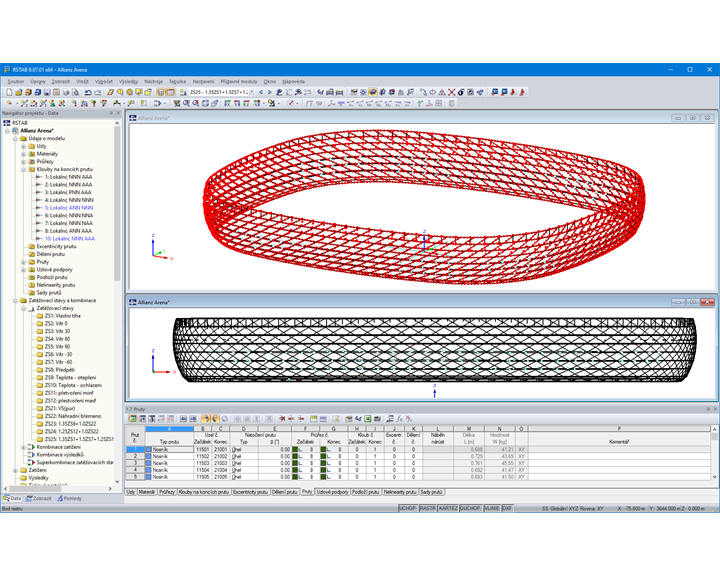Collapse Klouby na koncích prutu node
720x576 pixels.
pos(23,169)
